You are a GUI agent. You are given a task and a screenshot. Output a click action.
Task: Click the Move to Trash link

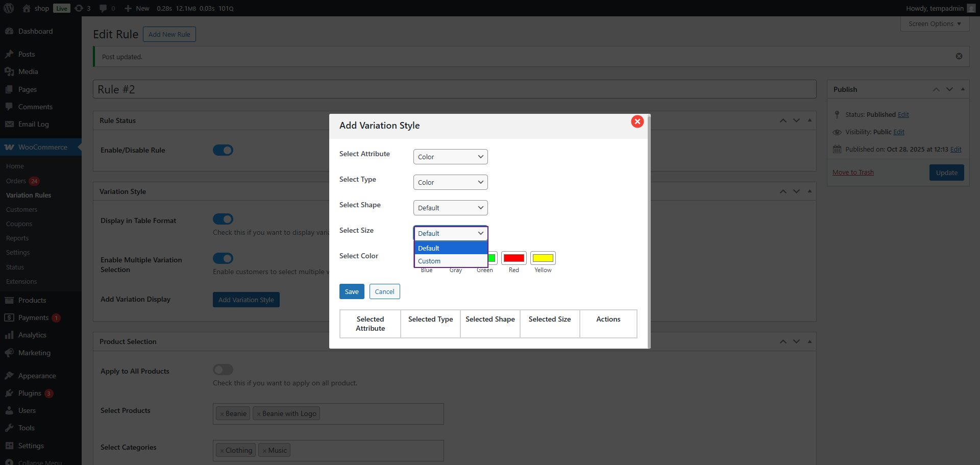click(x=853, y=173)
